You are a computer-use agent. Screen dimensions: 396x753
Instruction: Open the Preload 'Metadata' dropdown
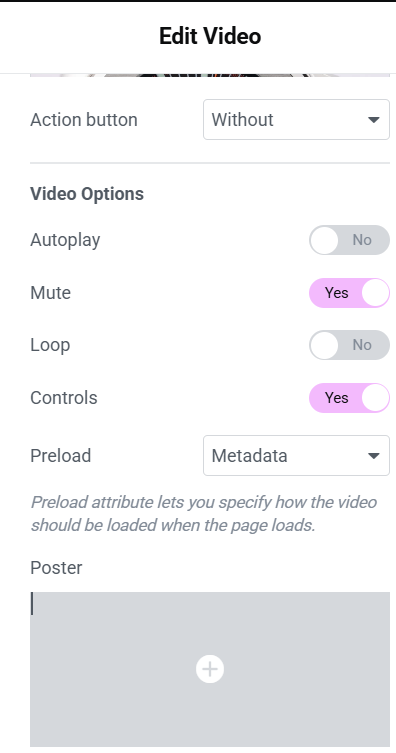point(296,455)
